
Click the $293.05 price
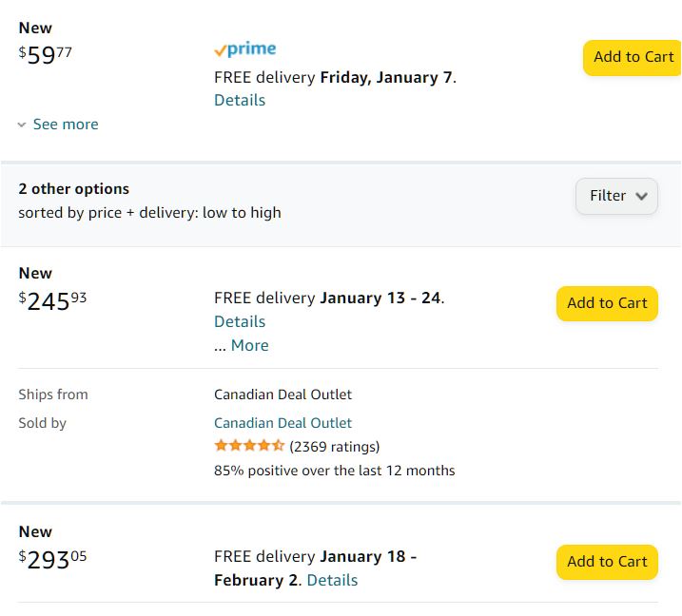(x=53, y=560)
